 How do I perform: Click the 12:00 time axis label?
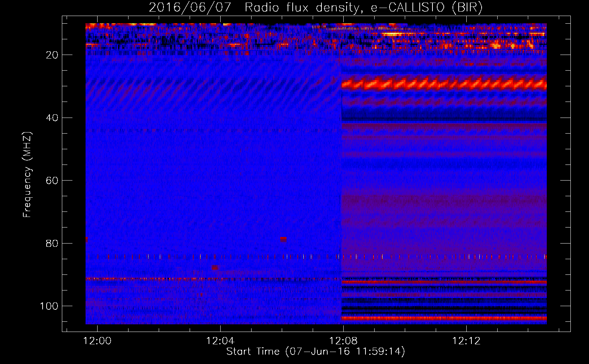tap(97, 341)
